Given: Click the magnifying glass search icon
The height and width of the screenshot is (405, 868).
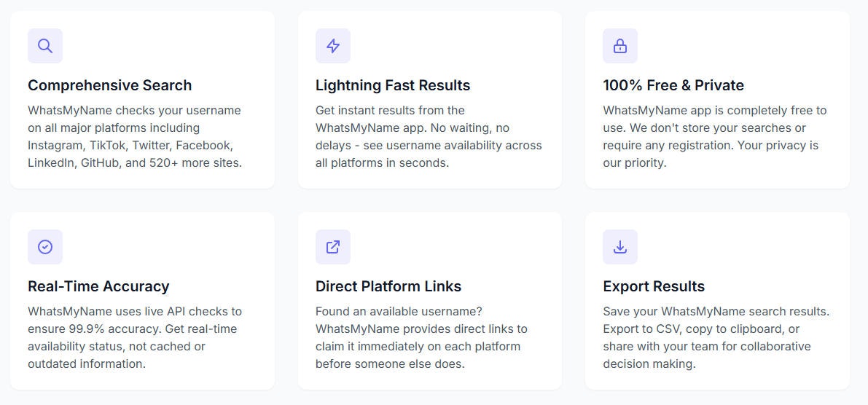Looking at the screenshot, I should click(45, 46).
